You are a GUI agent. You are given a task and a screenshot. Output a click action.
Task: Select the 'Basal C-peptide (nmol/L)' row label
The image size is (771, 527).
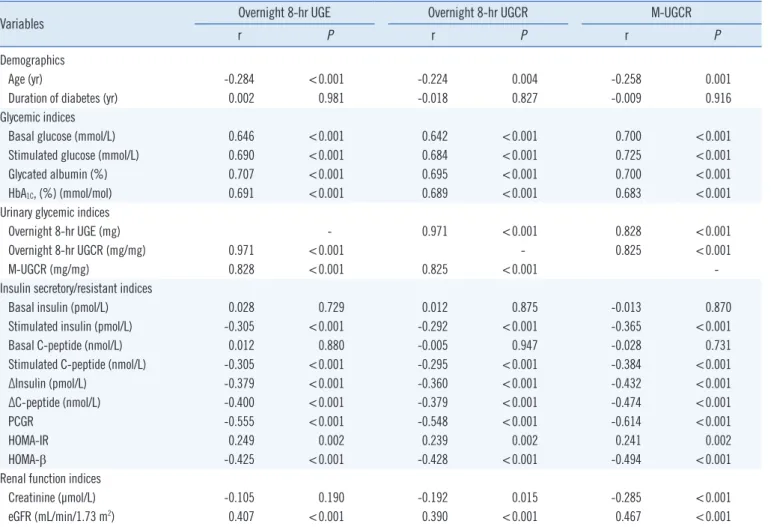(65, 346)
